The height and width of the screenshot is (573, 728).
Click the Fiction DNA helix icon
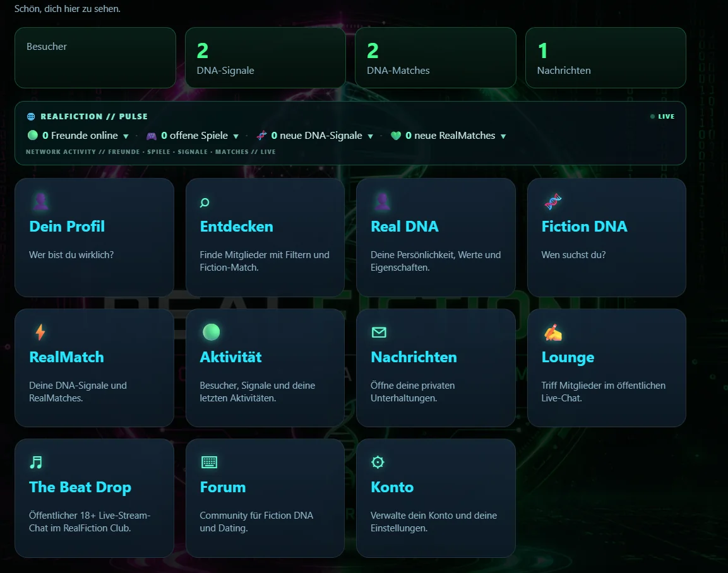click(552, 201)
